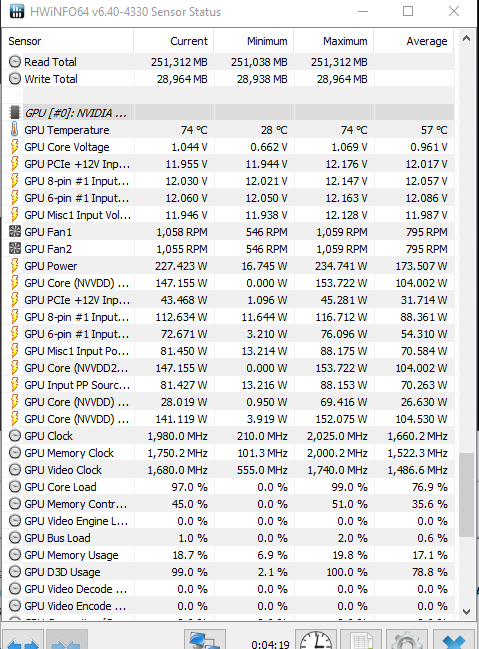The width and height of the screenshot is (479, 649).
Task: Click the scrollbar down arrow
Action: coord(466,611)
